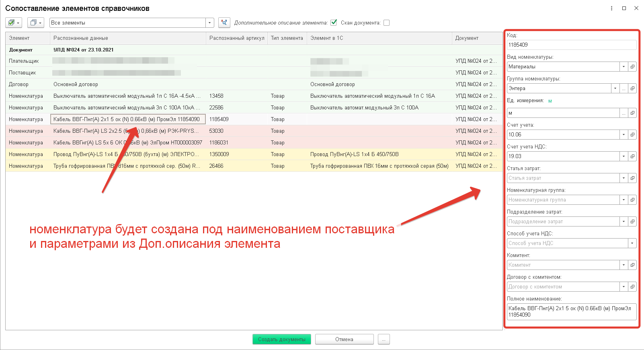Expand the Счет учета НДС dropdown arrow

(623, 156)
